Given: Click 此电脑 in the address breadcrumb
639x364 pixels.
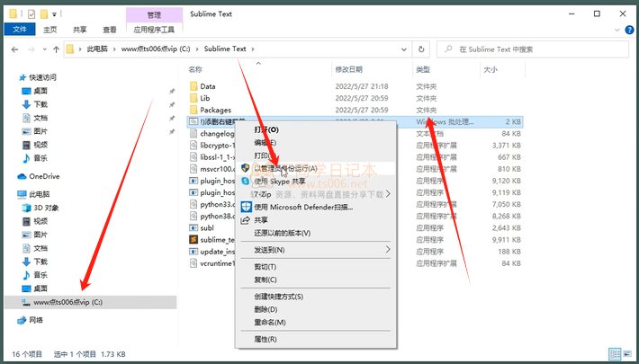Looking at the screenshot, I should tap(97, 49).
